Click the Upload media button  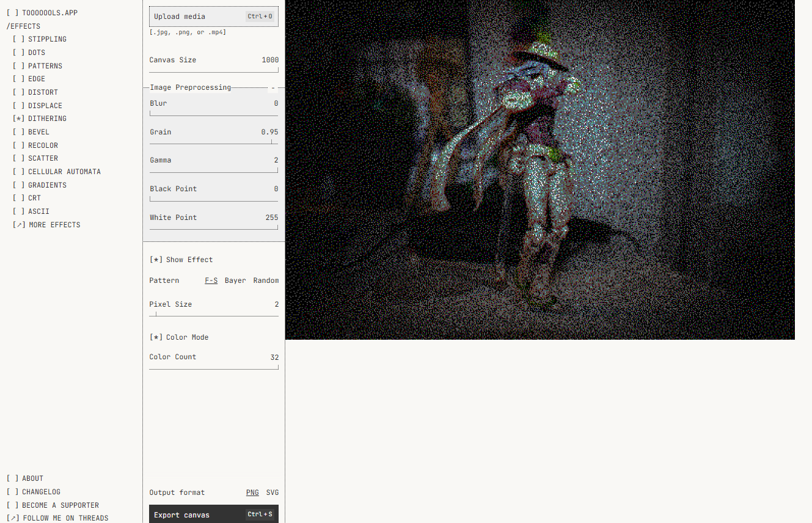(x=213, y=16)
